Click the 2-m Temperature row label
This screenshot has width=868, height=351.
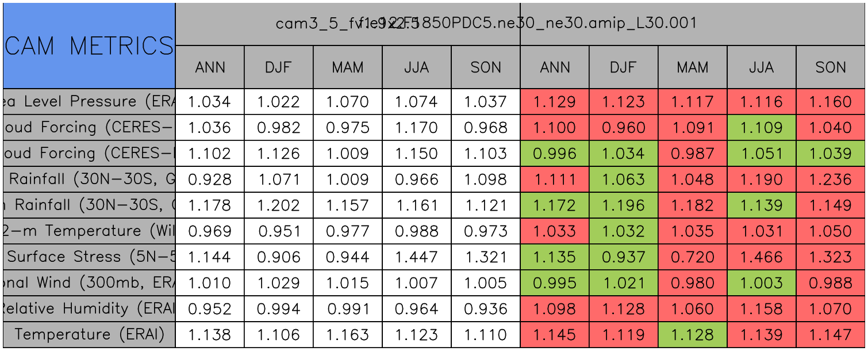[89, 231]
